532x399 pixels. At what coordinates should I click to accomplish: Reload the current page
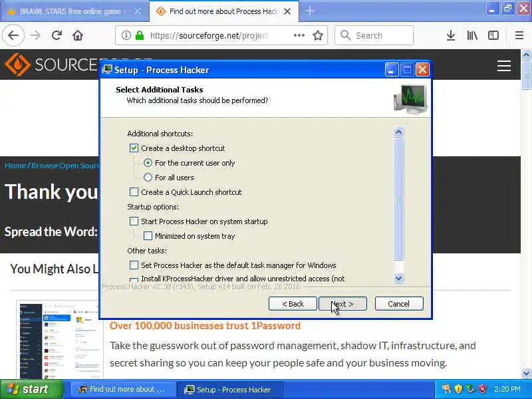click(57, 35)
